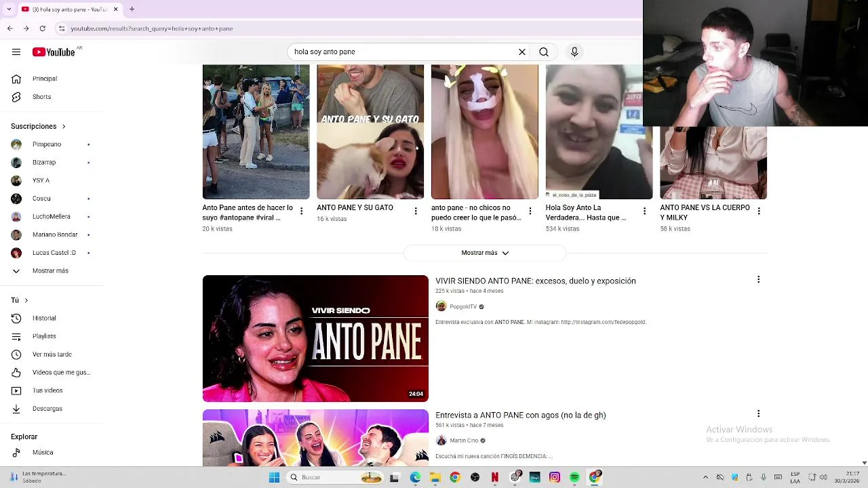Open Windows Start menu
This screenshot has height=488, width=868.
[x=274, y=477]
